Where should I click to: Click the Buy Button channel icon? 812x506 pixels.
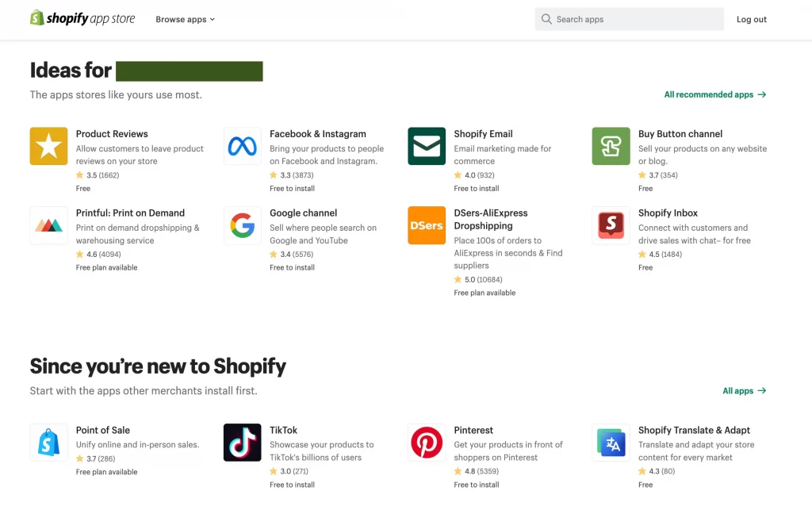click(611, 146)
